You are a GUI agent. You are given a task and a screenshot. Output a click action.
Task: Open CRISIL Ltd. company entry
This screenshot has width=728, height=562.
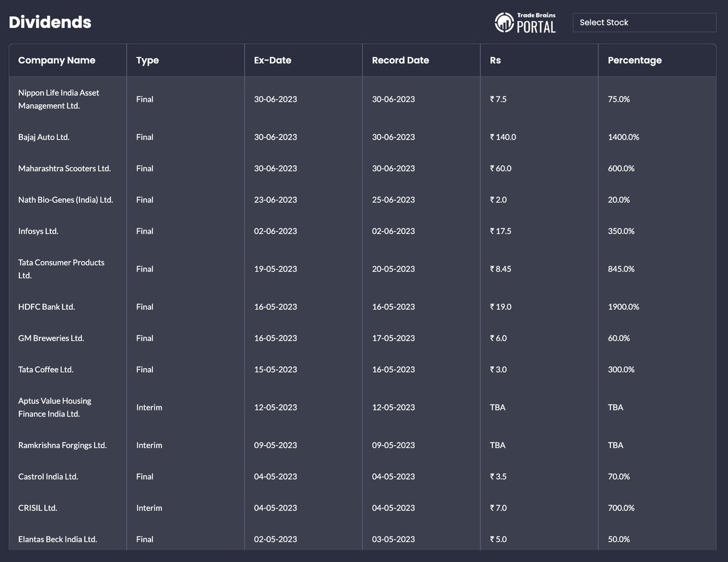pos(38,508)
